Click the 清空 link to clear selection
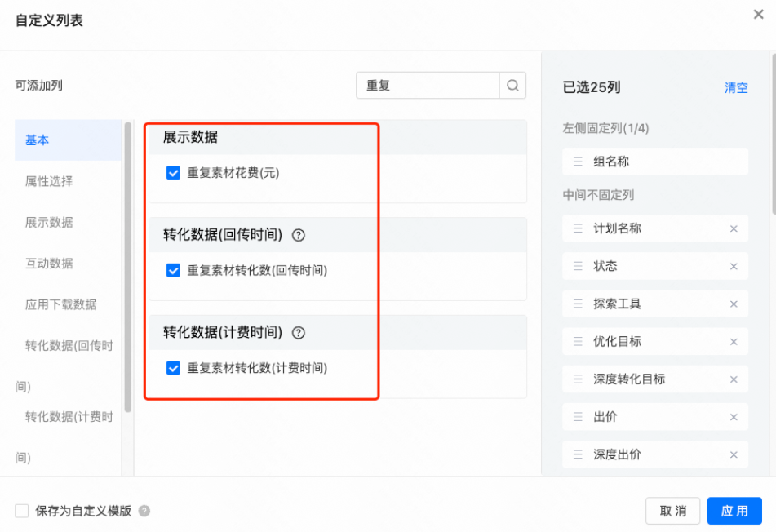 [x=736, y=88]
